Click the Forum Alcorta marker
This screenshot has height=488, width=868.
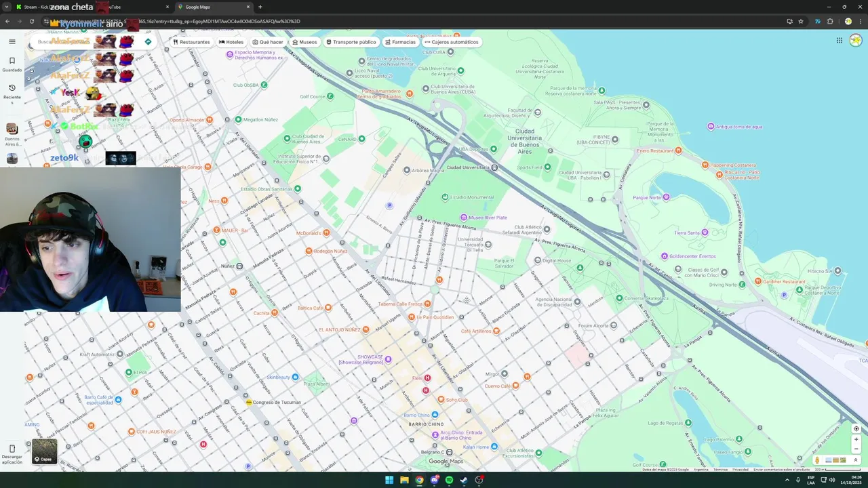pyautogui.click(x=614, y=325)
